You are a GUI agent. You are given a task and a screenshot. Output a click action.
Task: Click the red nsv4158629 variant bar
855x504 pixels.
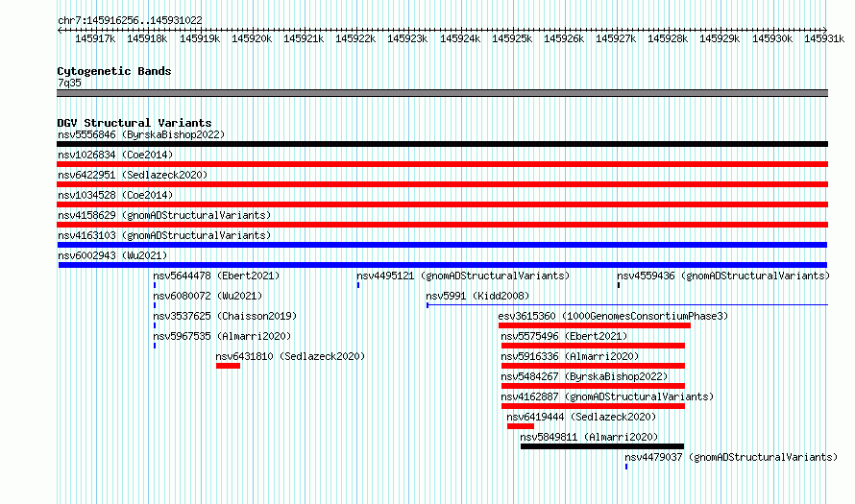coord(442,225)
